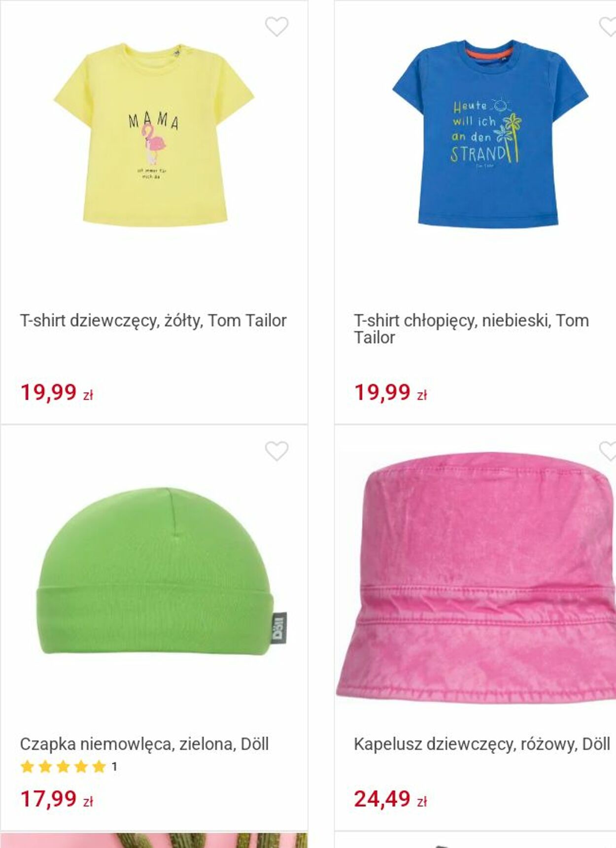Open the partially visible cactus product image
616x848 pixels.
point(154,840)
